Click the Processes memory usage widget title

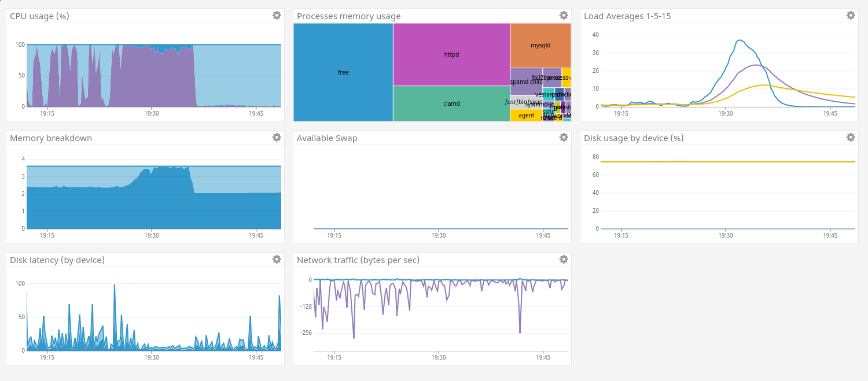coord(348,16)
